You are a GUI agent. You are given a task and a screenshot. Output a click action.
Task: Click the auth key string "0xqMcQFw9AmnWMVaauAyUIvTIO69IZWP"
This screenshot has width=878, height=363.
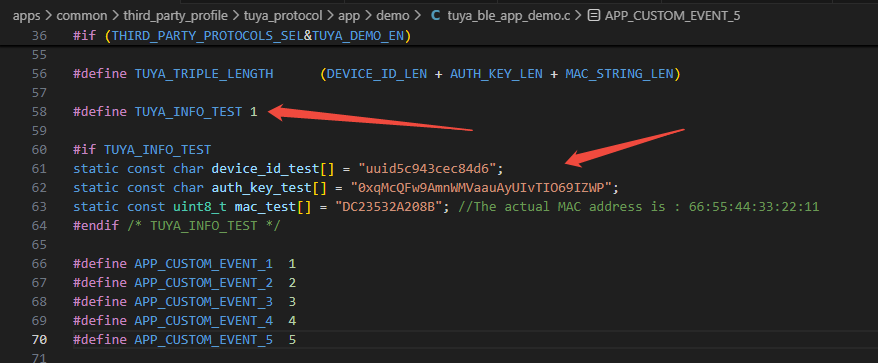pyautogui.click(x=481, y=188)
